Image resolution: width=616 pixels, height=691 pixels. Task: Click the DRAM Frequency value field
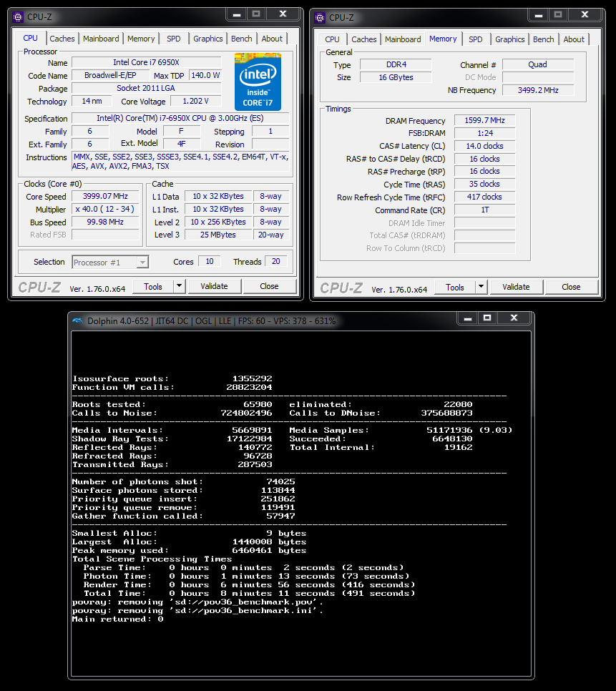(484, 120)
